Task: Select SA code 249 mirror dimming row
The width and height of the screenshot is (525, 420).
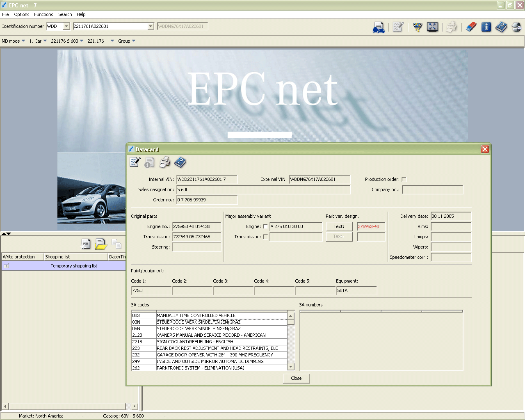Action: tap(209, 361)
